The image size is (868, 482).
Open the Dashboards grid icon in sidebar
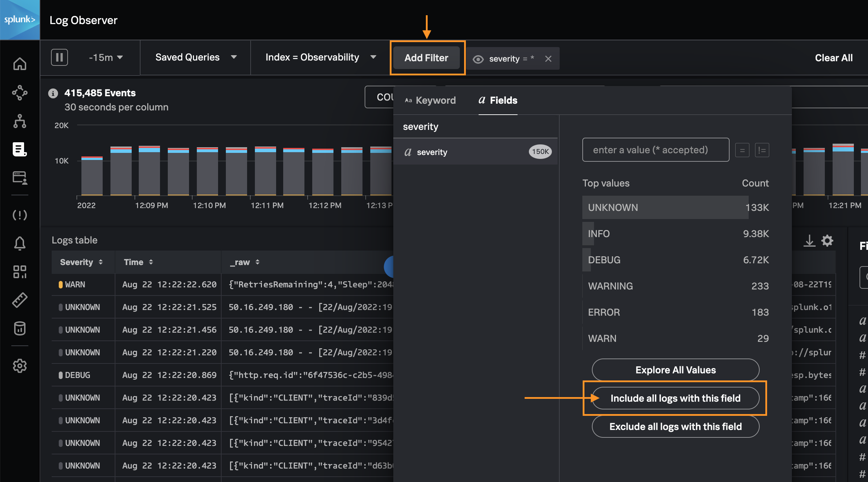click(x=19, y=272)
